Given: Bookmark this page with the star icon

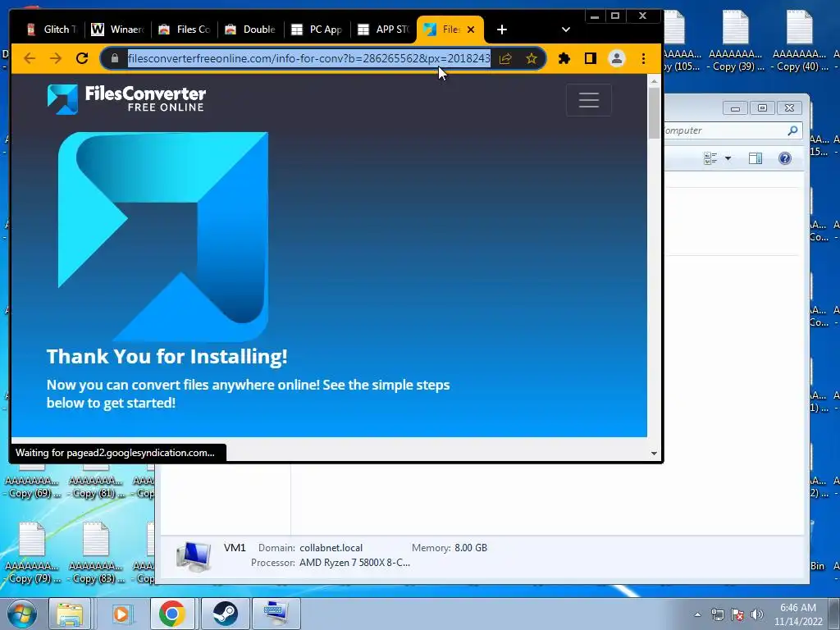Looking at the screenshot, I should coord(531,58).
